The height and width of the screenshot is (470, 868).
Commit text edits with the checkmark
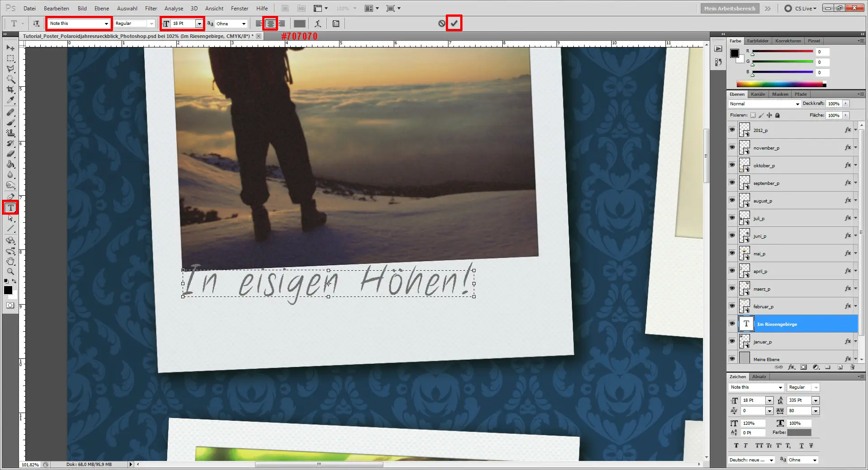pos(454,23)
